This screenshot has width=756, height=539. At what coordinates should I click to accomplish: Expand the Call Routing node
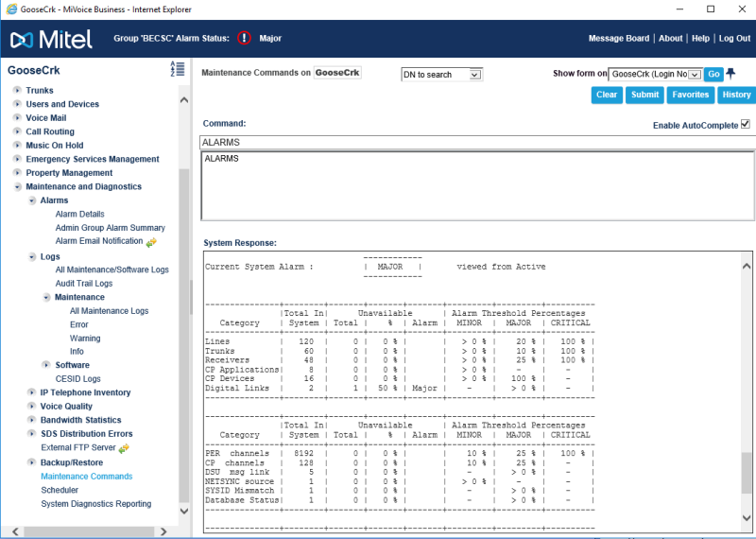click(x=17, y=131)
